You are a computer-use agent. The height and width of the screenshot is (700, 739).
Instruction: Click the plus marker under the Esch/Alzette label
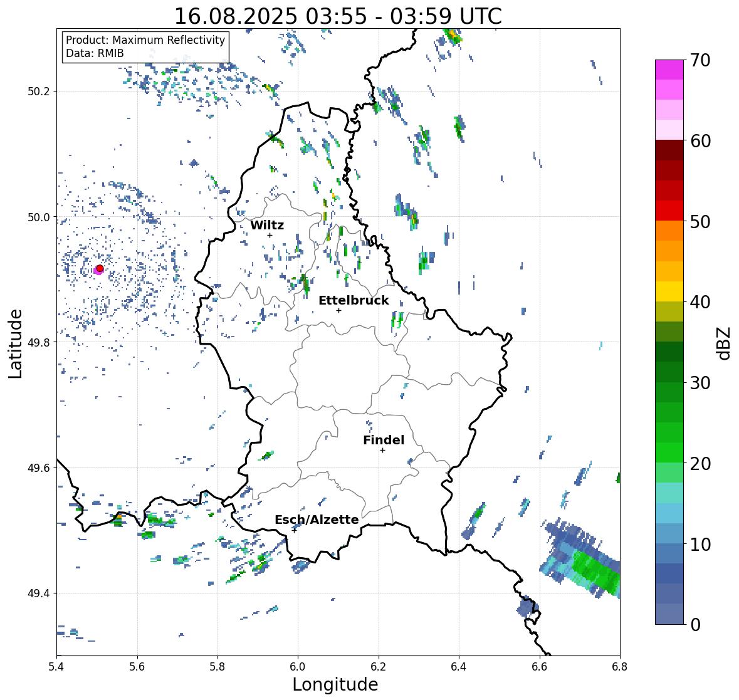pos(294,530)
